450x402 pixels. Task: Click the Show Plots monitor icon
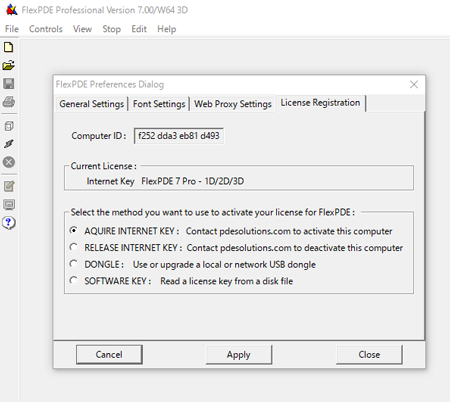click(9, 204)
